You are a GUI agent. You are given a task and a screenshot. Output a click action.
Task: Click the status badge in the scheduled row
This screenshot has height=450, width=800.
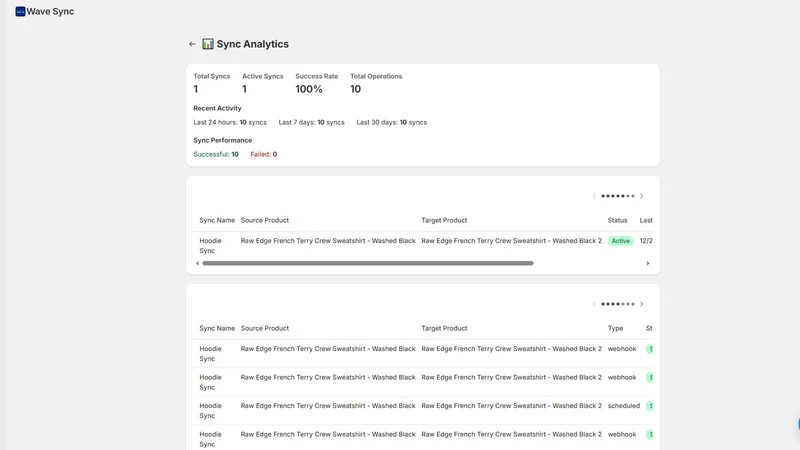pos(649,406)
